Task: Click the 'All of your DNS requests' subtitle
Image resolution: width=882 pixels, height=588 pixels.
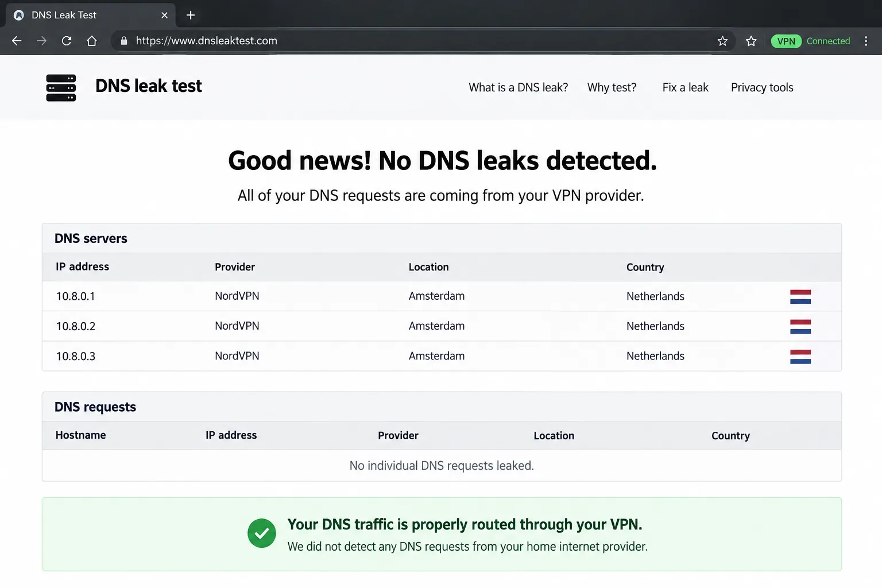Action: (x=440, y=195)
